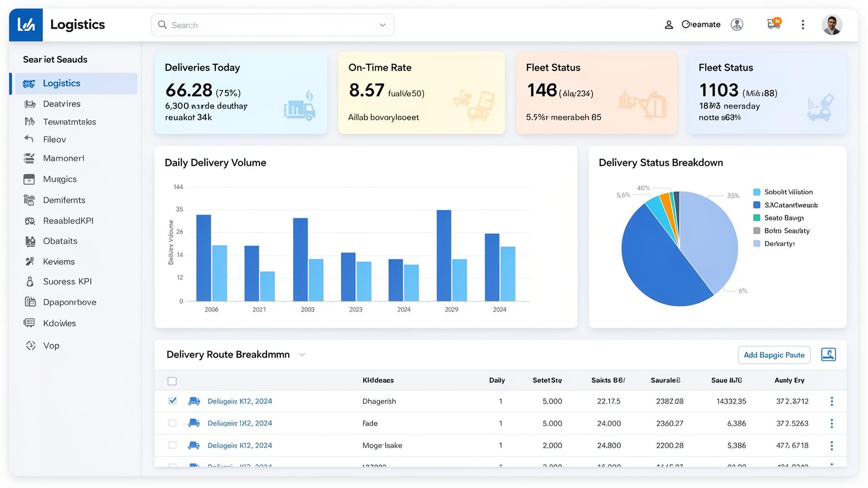Screen dimensions: 868x488
Task: Click the person icon beside Oleamate
Action: 669,25
